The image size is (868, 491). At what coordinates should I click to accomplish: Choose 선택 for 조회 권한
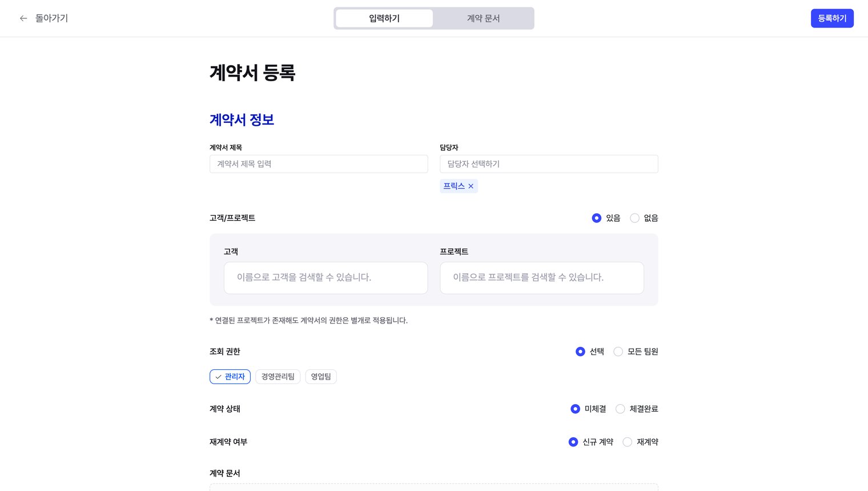click(x=580, y=352)
